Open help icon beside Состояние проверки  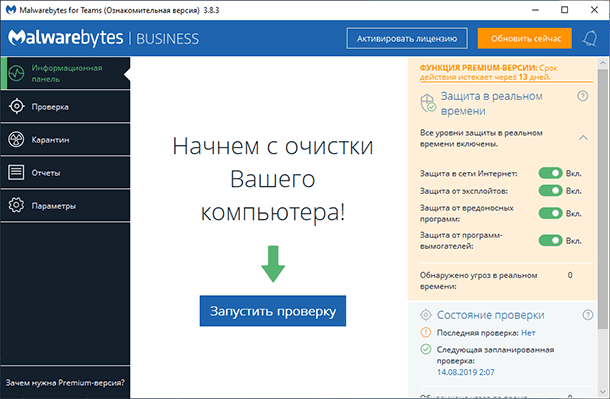click(x=587, y=315)
